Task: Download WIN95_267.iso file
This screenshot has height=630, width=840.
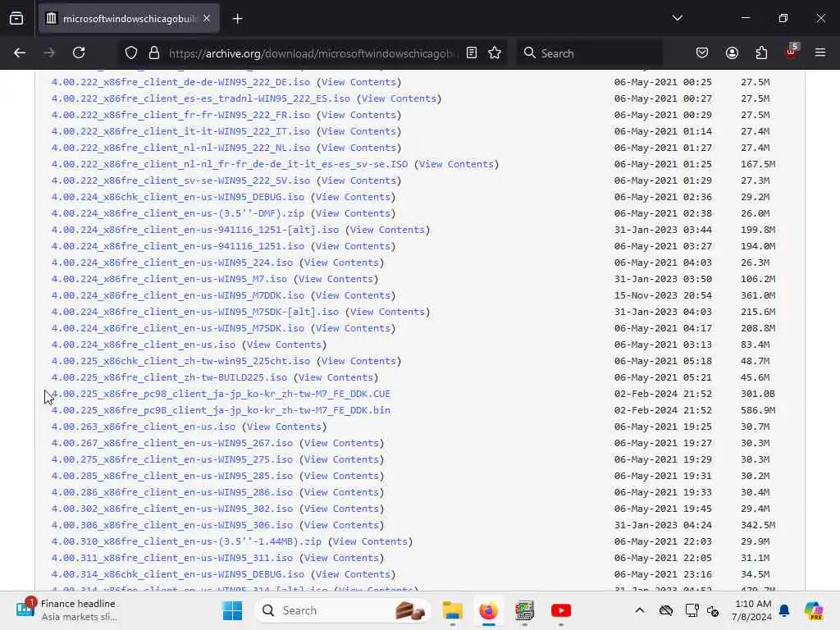Action: [x=172, y=443]
